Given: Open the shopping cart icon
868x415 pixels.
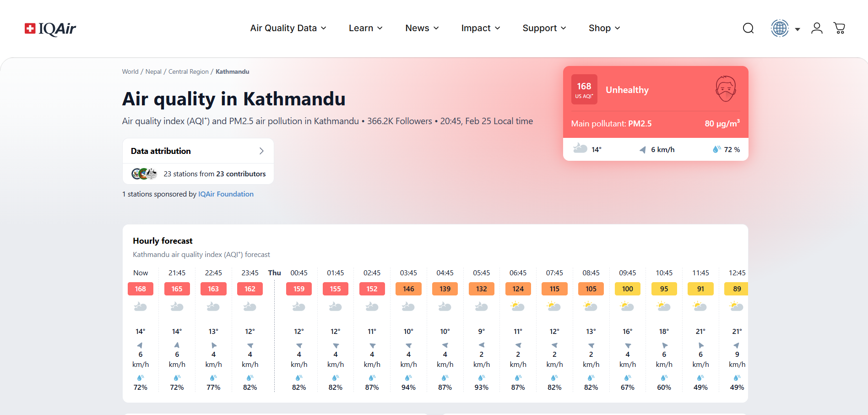Looking at the screenshot, I should coord(839,28).
